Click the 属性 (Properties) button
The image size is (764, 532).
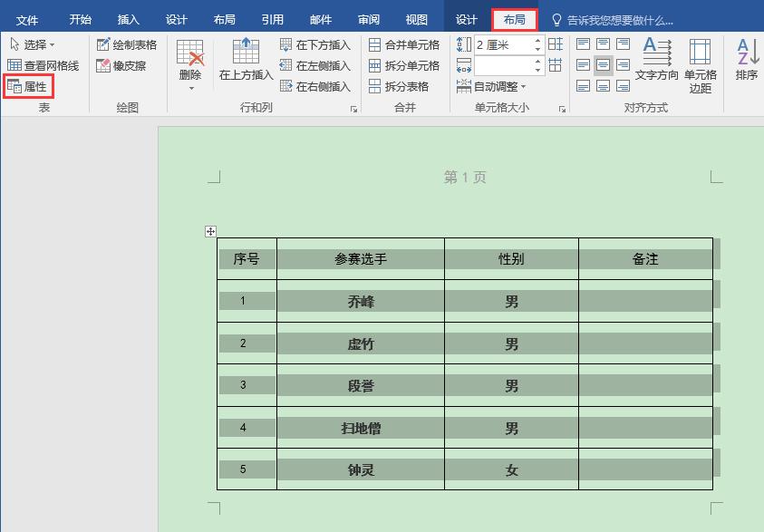point(30,88)
